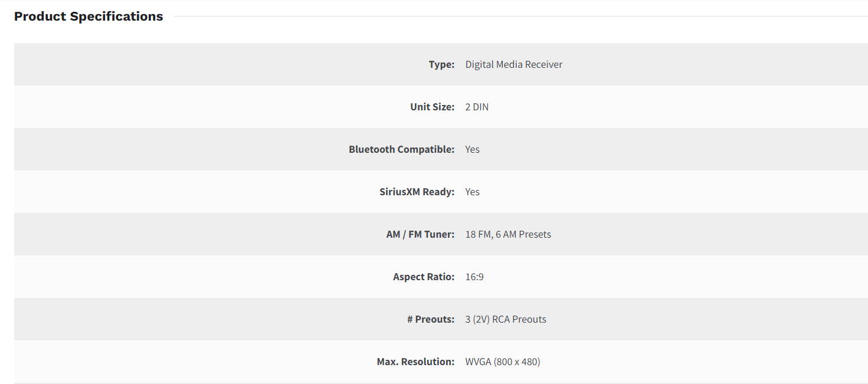The width and height of the screenshot is (868, 384).
Task: Click the "Max. Resolution:" label
Action: pyautogui.click(x=415, y=362)
